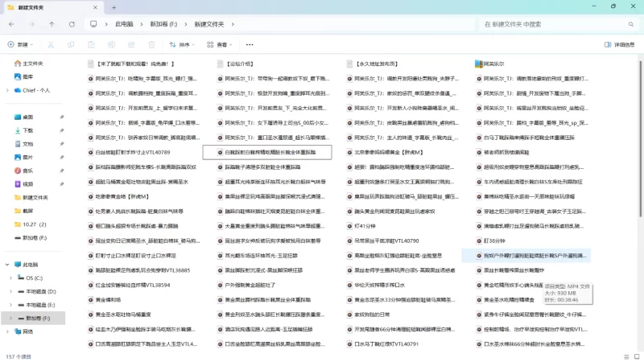The width and height of the screenshot is (644, 362).
Task: Switch to large thumbnails view in status bar
Action: point(637,356)
